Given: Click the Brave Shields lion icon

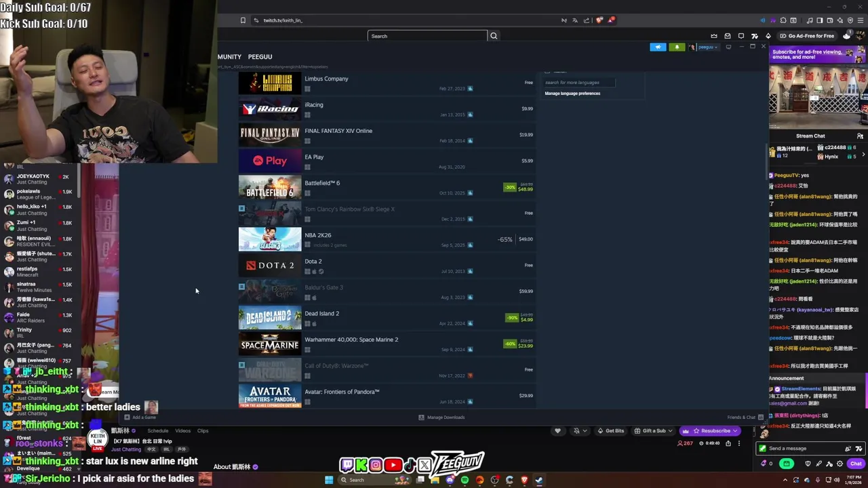Looking at the screenshot, I should [599, 20].
